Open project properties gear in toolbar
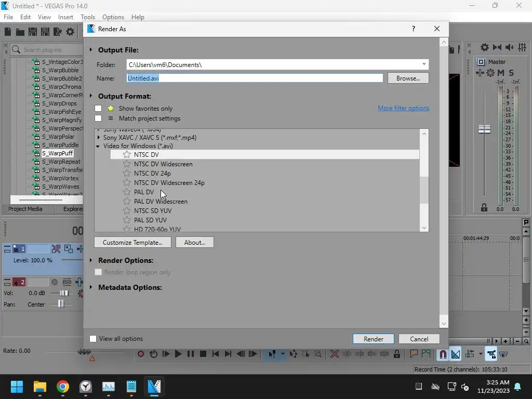The image size is (532, 399). point(70,32)
